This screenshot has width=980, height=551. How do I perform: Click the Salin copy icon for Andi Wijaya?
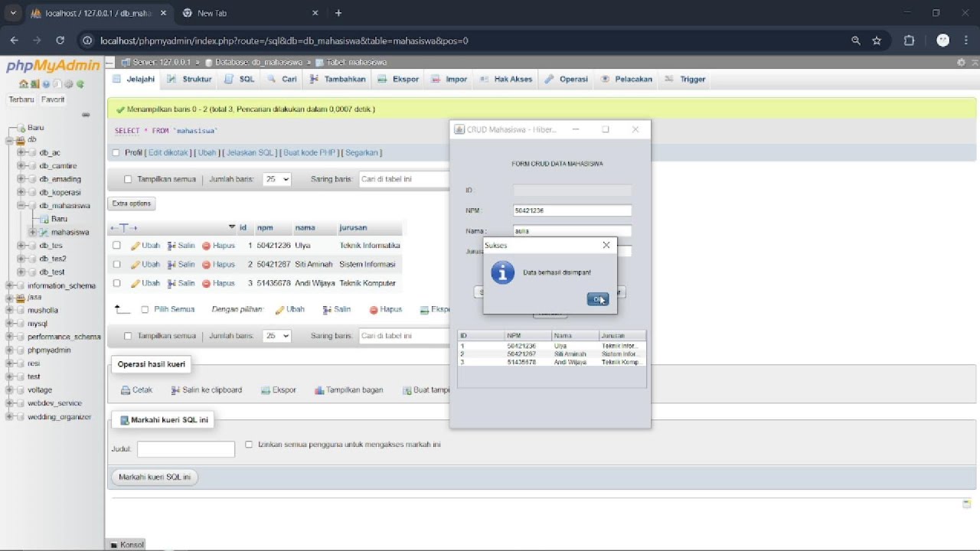[x=172, y=283]
